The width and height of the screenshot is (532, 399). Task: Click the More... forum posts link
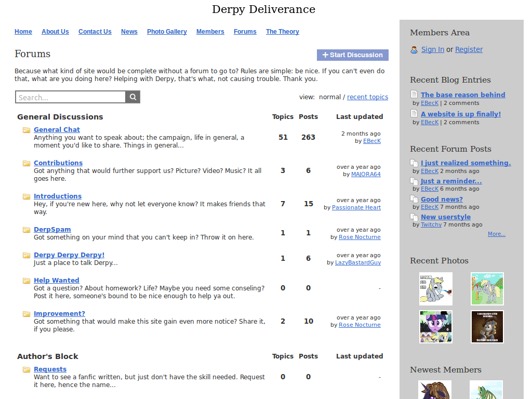(496, 234)
